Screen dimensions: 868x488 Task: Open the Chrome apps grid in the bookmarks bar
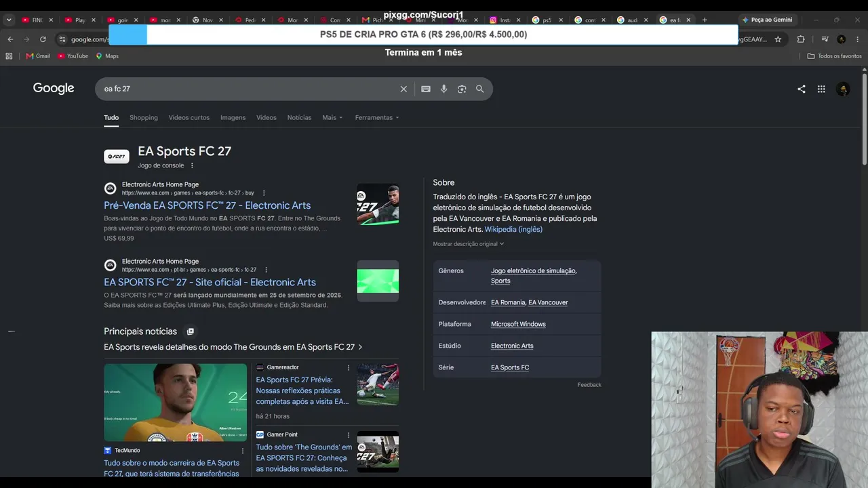coord(9,56)
